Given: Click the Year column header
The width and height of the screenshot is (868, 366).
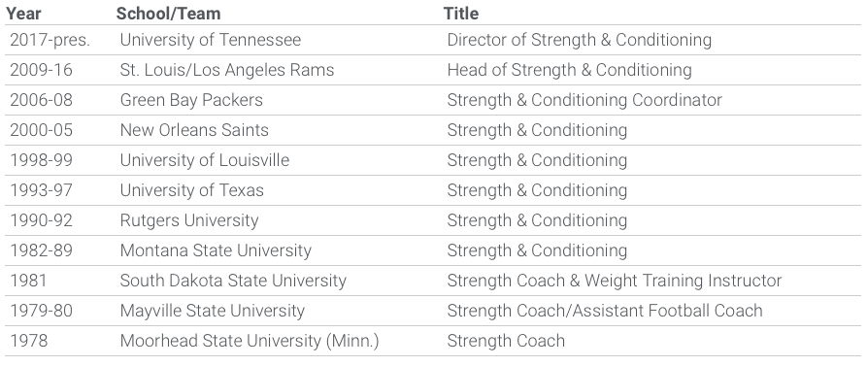Looking at the screenshot, I should coord(23,14).
